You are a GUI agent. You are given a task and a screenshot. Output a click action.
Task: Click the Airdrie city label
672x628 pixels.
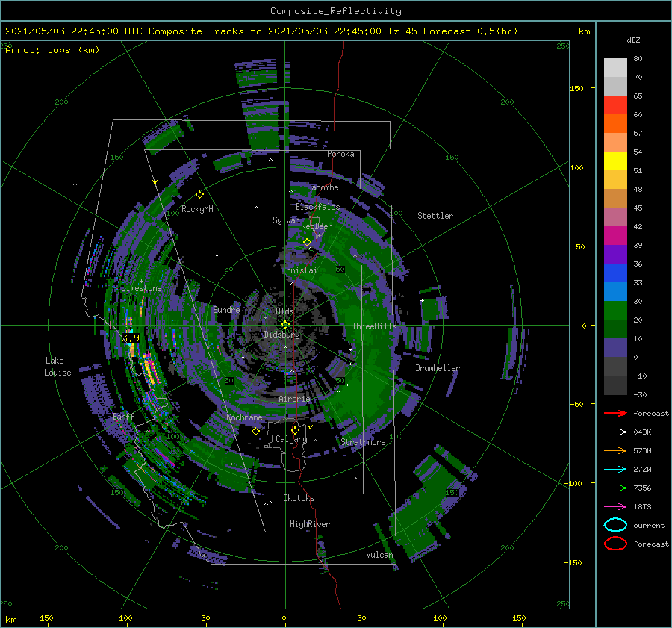tap(294, 399)
